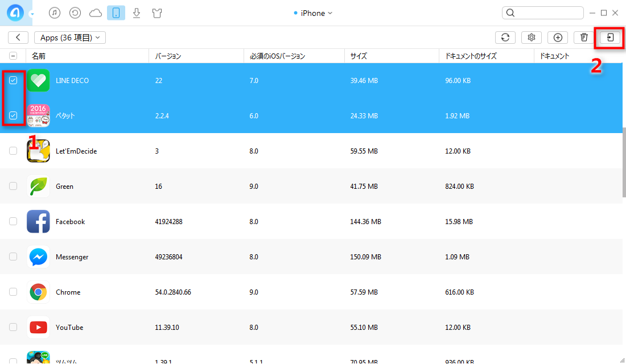Image resolution: width=626 pixels, height=364 pixels.
Task: Uncheck the ペタット checkbox
Action: point(13,115)
